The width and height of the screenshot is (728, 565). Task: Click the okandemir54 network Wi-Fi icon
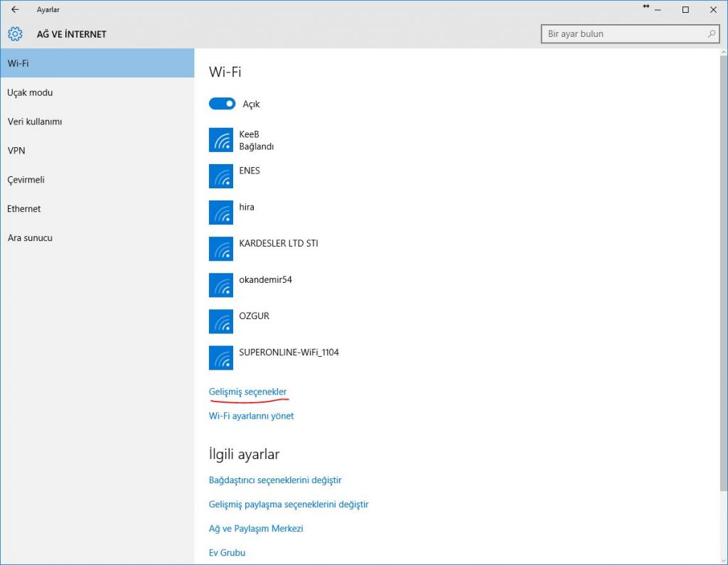coord(221,285)
